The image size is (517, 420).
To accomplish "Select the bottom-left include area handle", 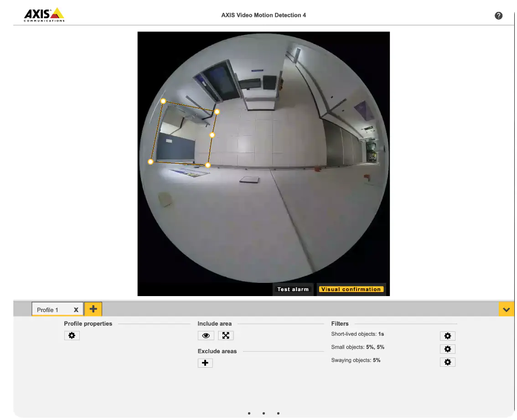I will (x=150, y=162).
